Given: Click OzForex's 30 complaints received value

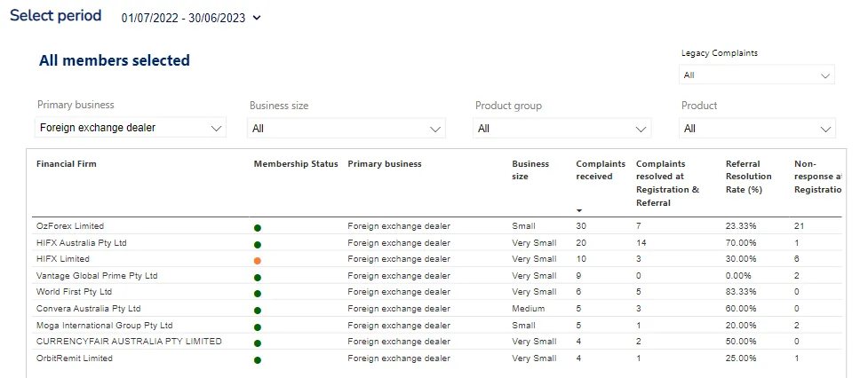Looking at the screenshot, I should (581, 226).
